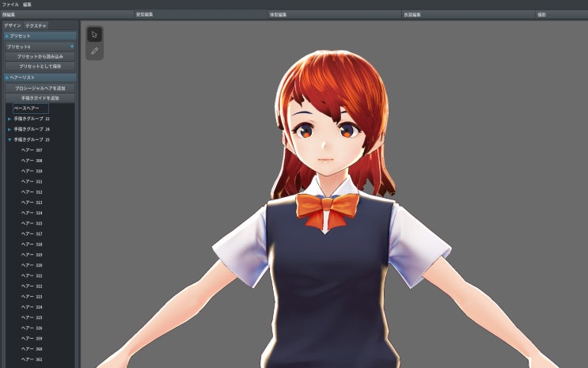The image size is (588, 368).
Task: Click 手描きガイドを追加 button
Action: tap(40, 98)
